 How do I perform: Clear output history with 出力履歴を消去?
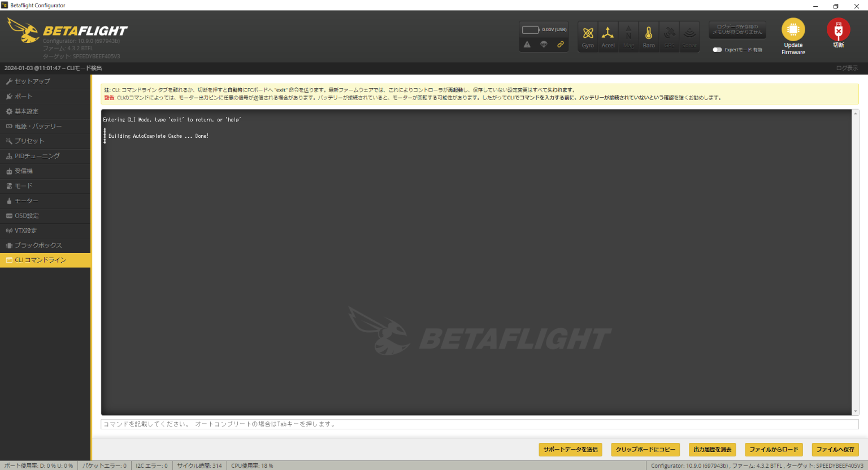tap(712, 449)
